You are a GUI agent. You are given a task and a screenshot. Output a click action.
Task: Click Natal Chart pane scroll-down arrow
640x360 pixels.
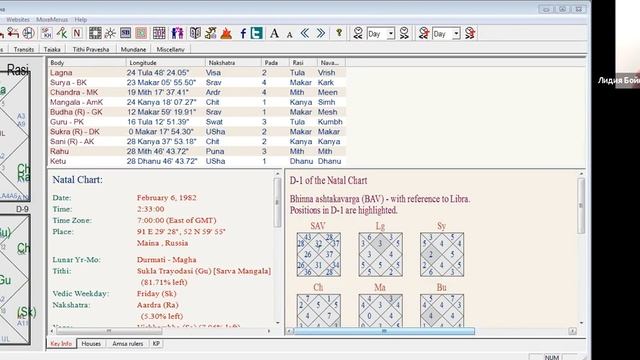[x=278, y=323]
